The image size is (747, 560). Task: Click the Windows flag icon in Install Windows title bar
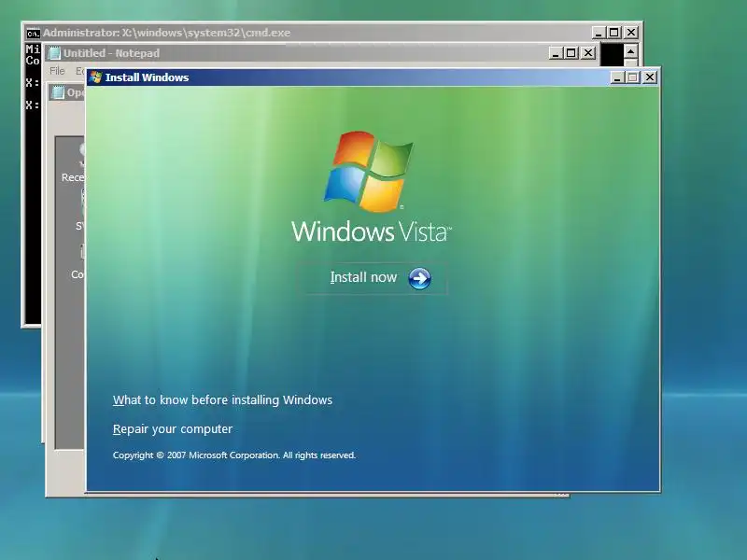coord(96,77)
